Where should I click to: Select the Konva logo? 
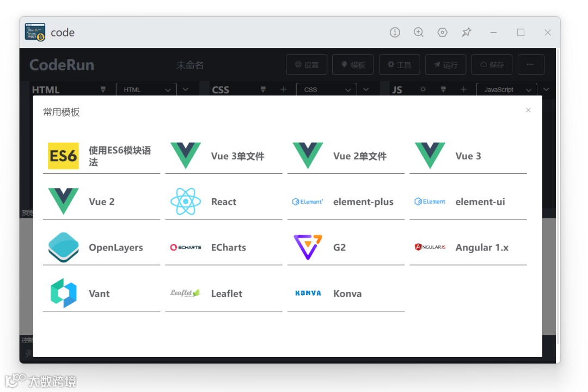coord(308,293)
